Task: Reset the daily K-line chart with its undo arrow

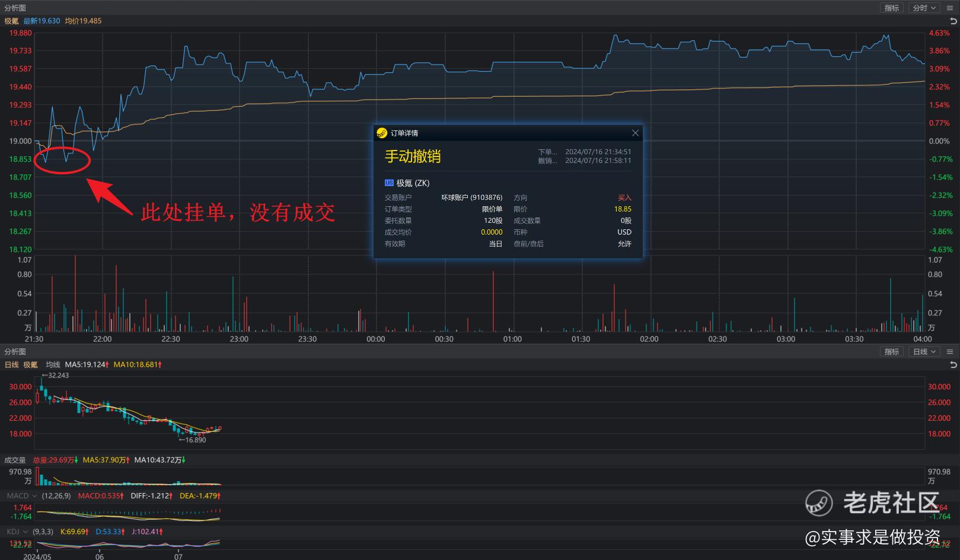Action: (953, 364)
